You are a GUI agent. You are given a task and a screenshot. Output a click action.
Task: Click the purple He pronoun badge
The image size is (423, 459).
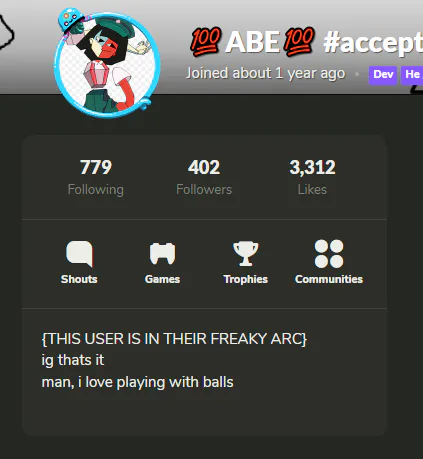coord(412,74)
